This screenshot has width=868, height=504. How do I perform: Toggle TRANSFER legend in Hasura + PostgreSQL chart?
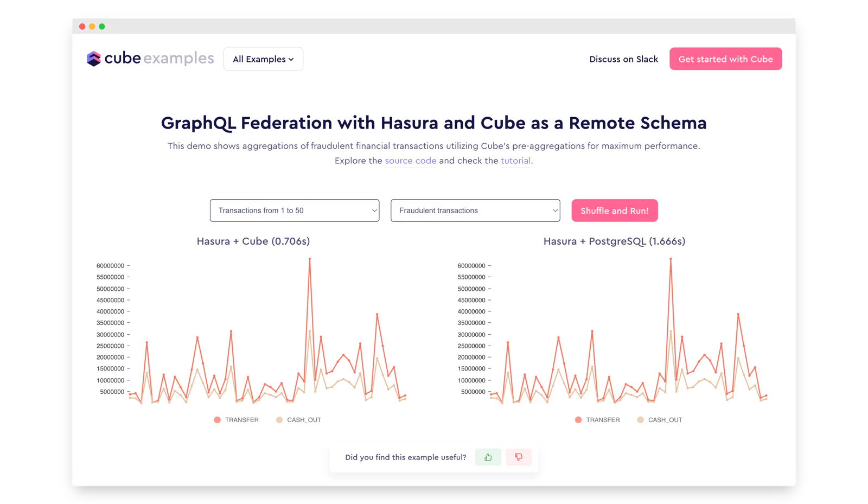click(597, 420)
